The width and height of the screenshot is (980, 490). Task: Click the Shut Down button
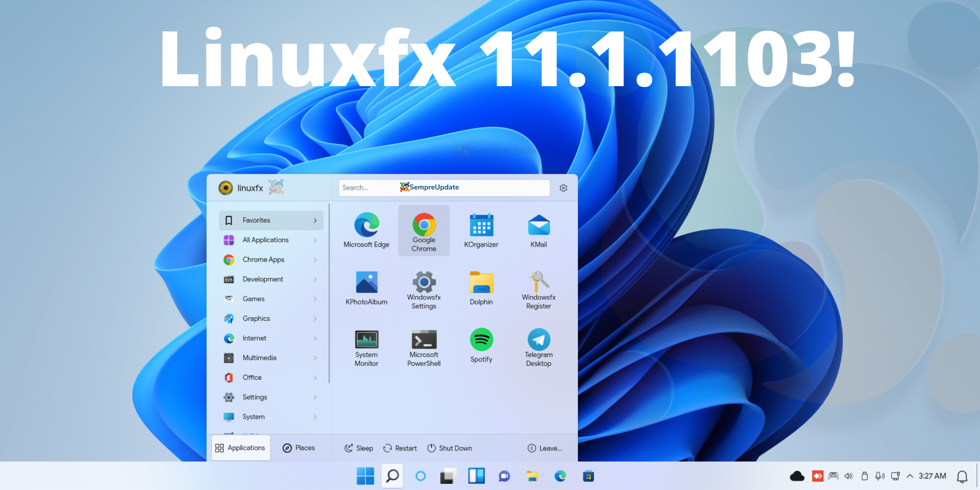tap(450, 448)
